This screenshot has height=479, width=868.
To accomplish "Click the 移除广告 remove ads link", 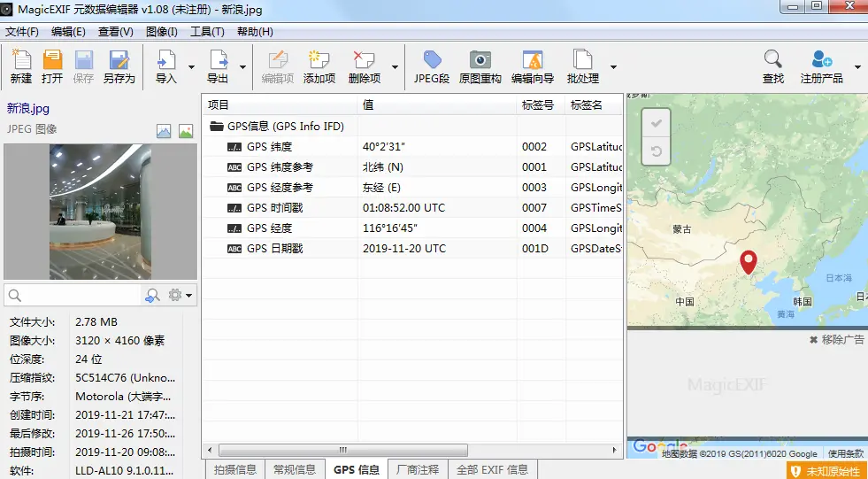I will tap(836, 339).
